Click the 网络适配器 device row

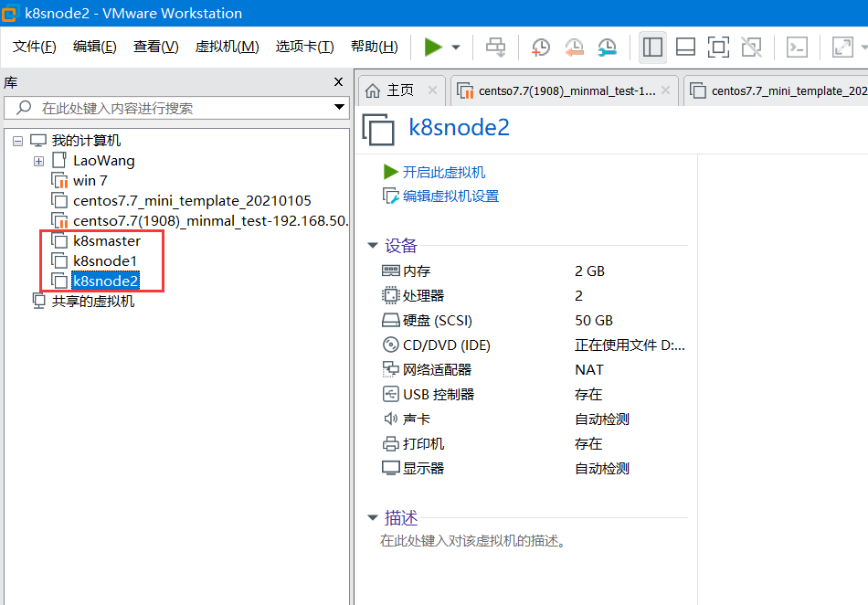pyautogui.click(x=533, y=370)
